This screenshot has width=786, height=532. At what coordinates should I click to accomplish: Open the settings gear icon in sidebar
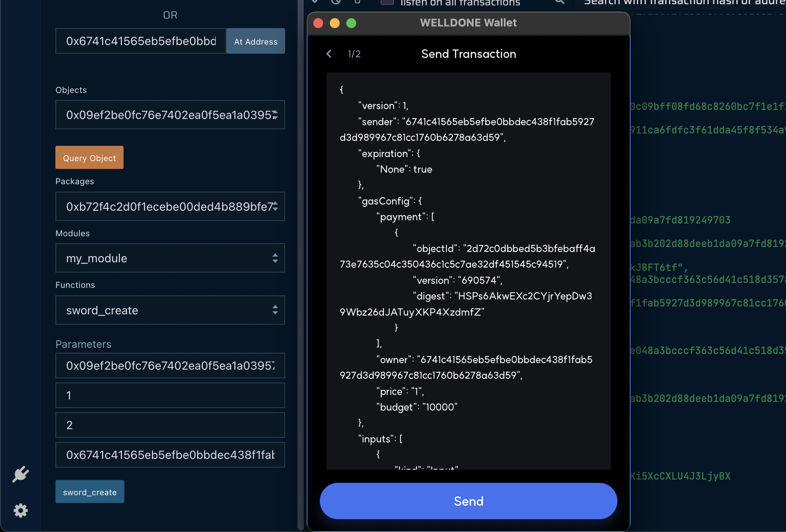click(x=20, y=511)
